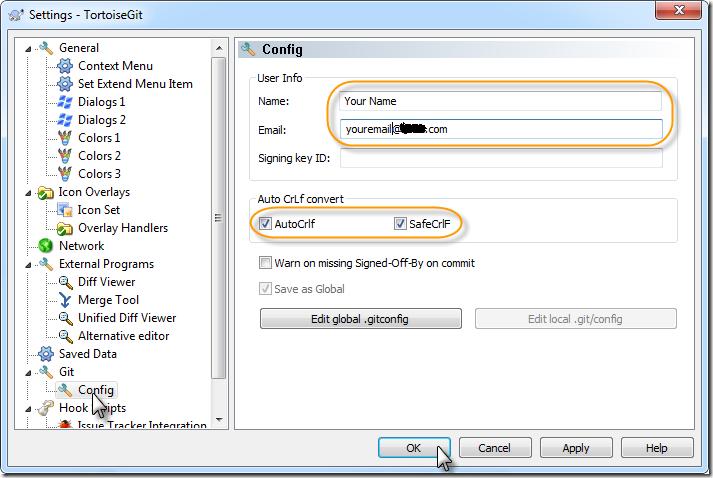Screen dimensions: 713x478
Task: Click the Cancel button
Action: (495, 448)
